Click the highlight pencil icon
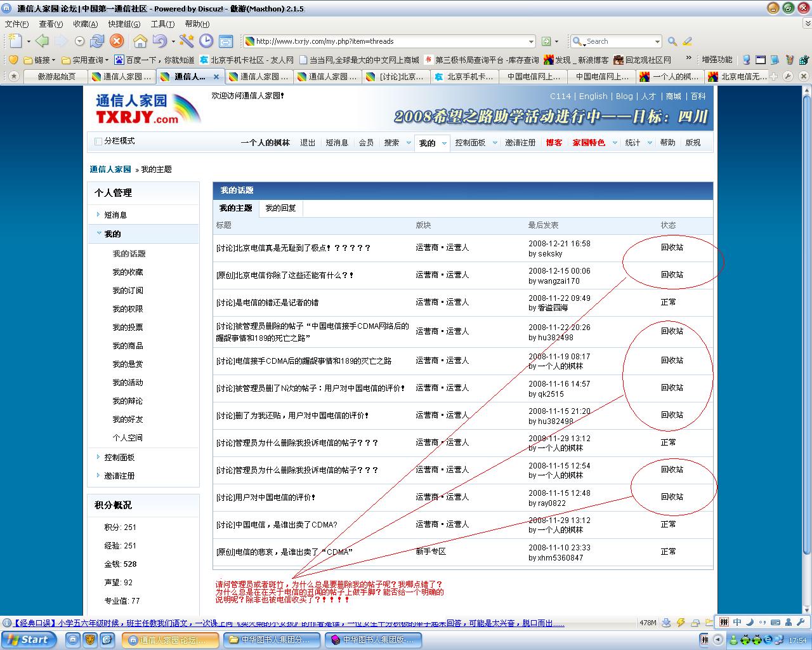 [687, 41]
